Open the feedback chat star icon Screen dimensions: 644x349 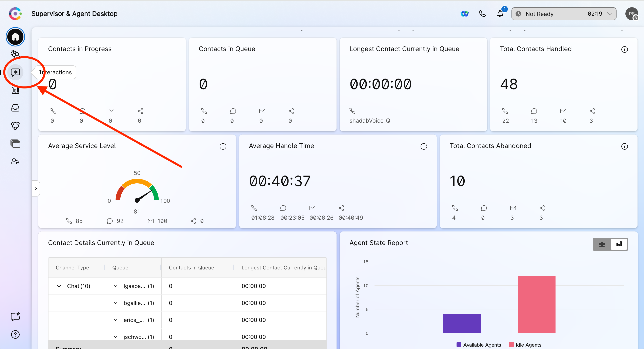(15, 316)
